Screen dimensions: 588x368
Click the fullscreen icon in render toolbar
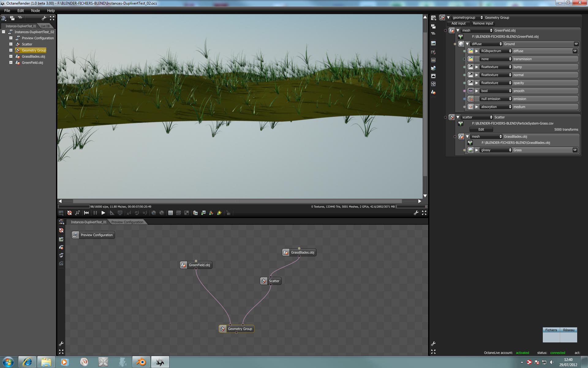pos(424,213)
